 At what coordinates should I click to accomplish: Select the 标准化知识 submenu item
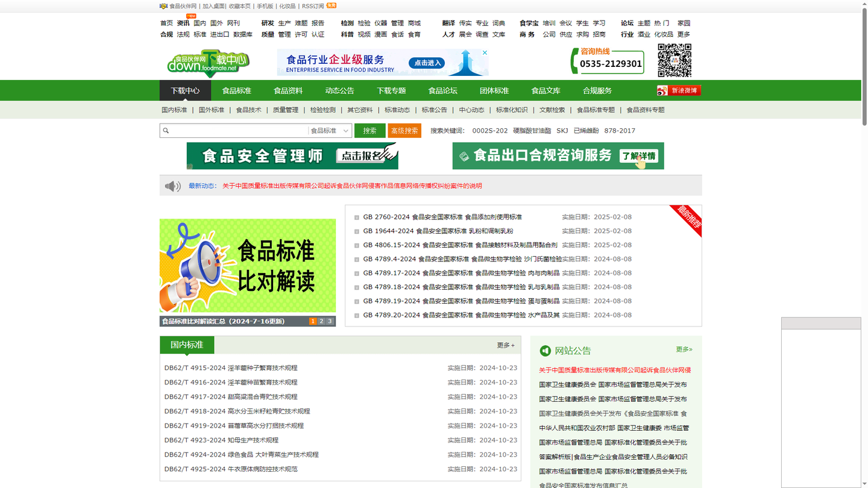pyautogui.click(x=512, y=110)
